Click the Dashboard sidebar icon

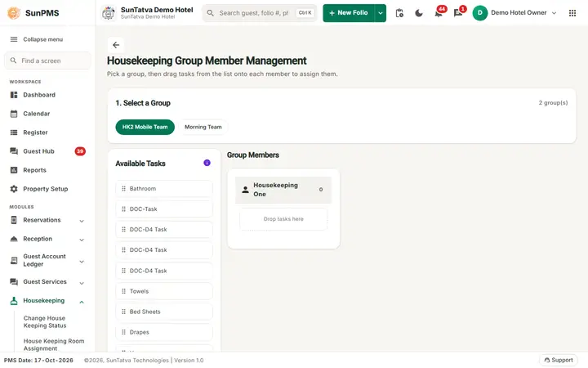click(x=14, y=95)
